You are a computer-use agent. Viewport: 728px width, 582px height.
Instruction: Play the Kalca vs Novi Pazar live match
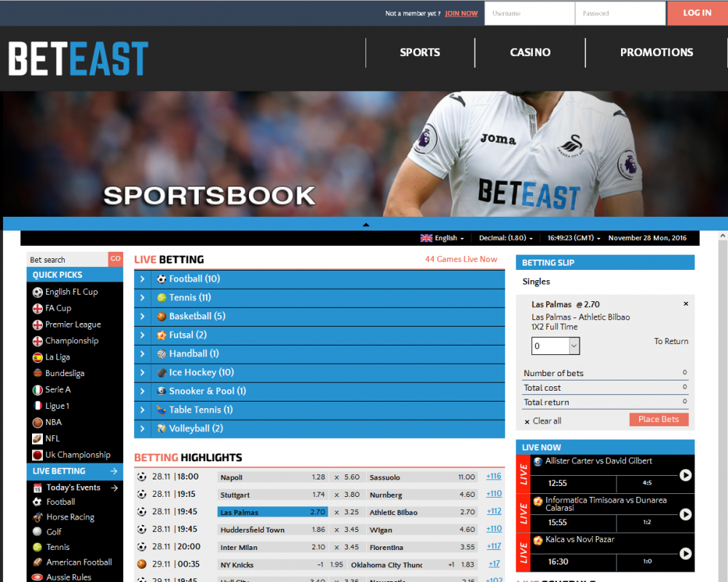685,553
